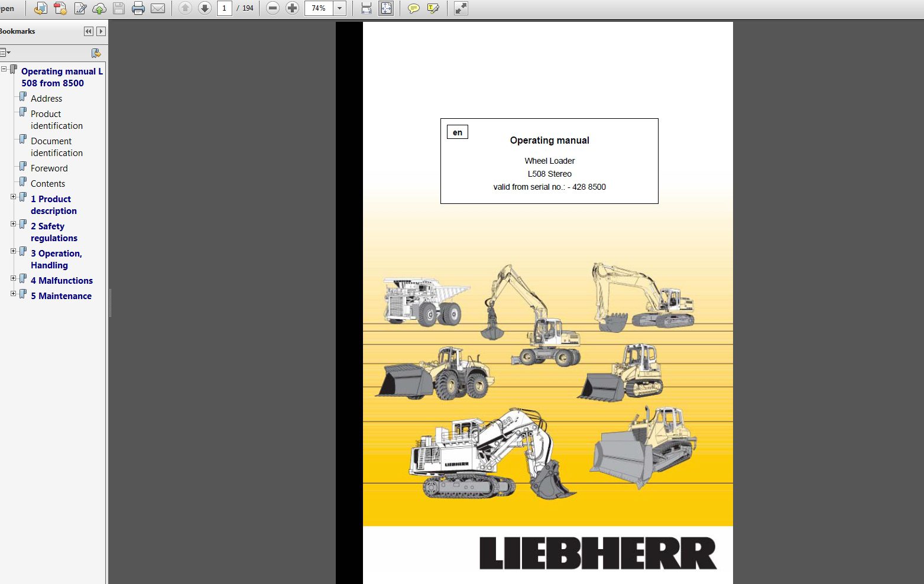Expand 5 Maintenance bookmark
This screenshot has height=584, width=924.
coord(14,294)
